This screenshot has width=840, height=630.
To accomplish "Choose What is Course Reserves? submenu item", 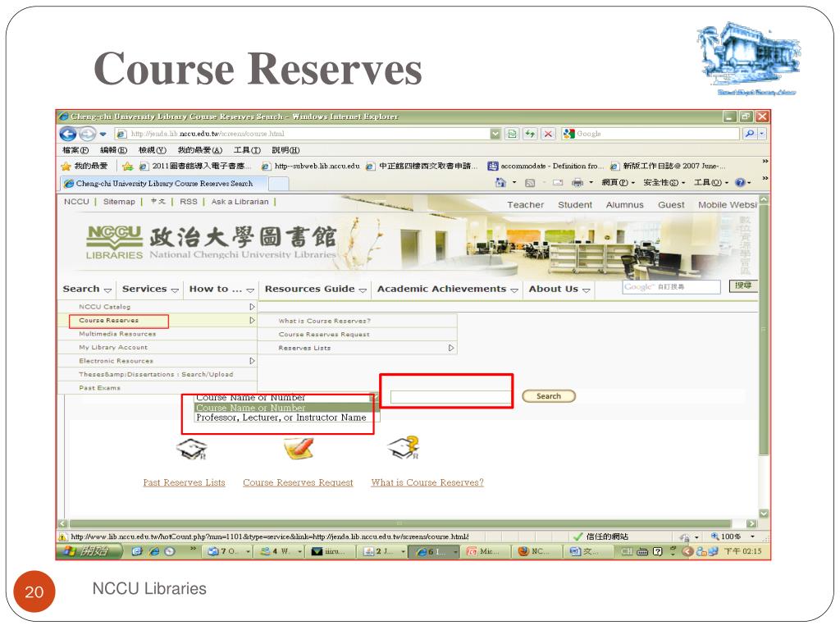I will (324, 321).
